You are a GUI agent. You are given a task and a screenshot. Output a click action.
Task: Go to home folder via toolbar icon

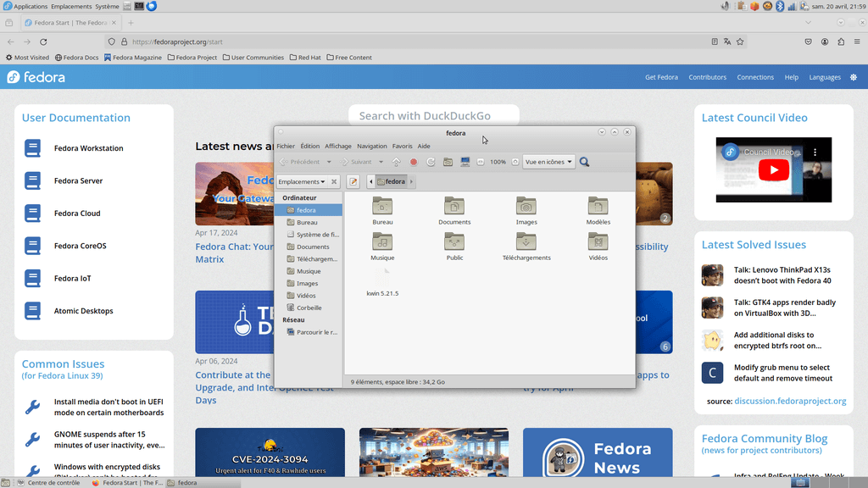448,162
